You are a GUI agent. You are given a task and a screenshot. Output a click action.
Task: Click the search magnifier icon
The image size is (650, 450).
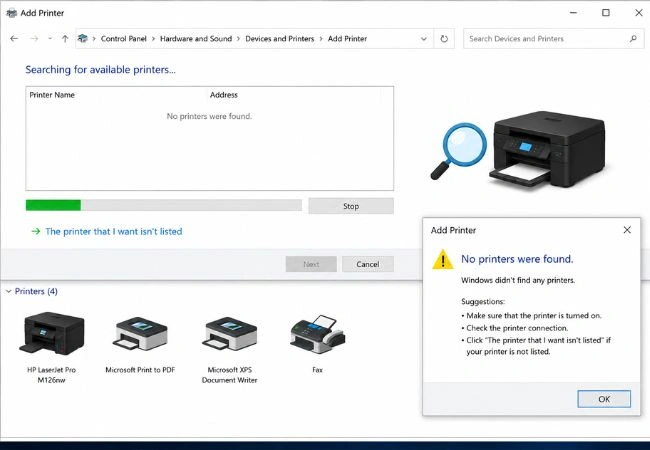[x=633, y=39]
